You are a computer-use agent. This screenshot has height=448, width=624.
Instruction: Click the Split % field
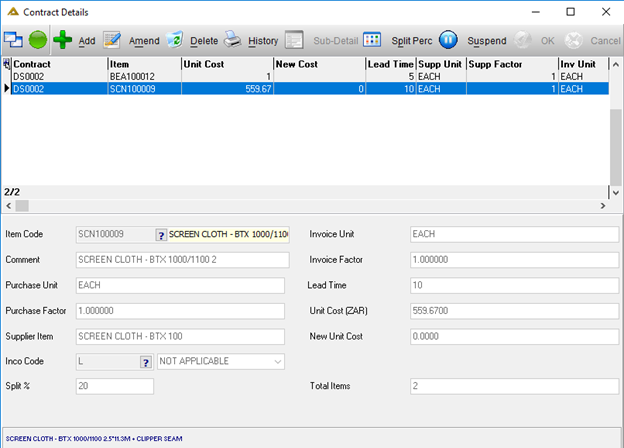coord(115,386)
